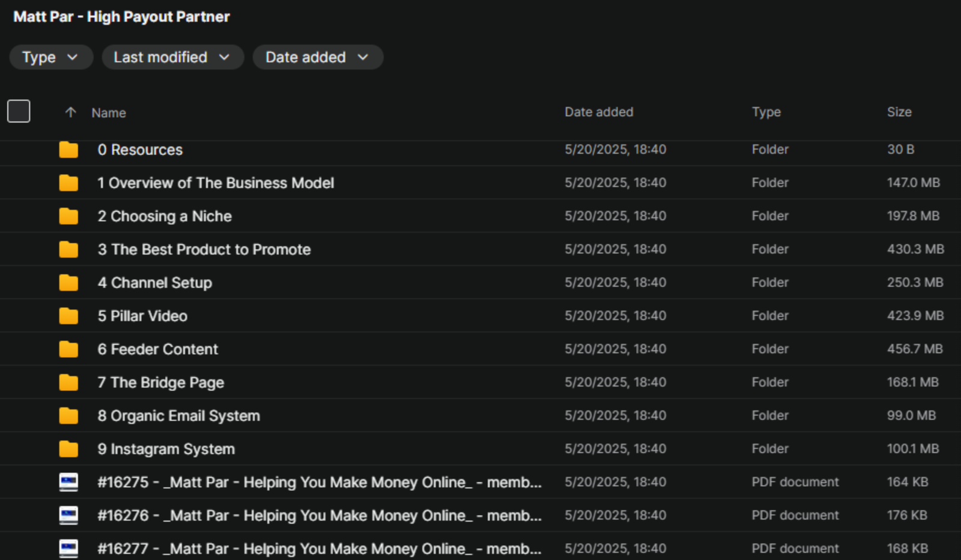Expand the Last modified filter

click(x=172, y=57)
